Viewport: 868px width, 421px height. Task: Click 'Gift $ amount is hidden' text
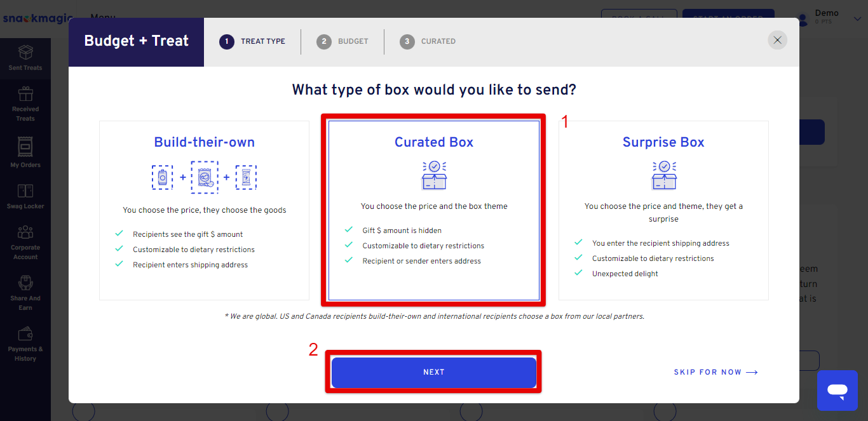[402, 231]
